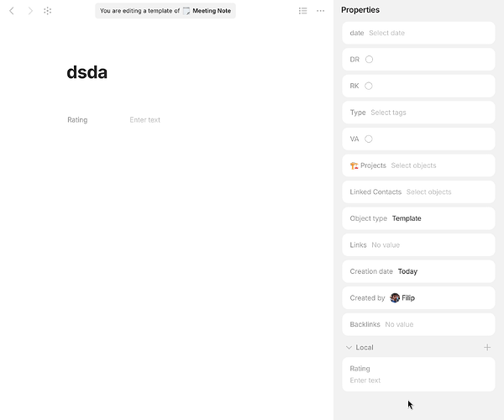
Task: Click the Local Rating Enter text field
Action: point(365,381)
